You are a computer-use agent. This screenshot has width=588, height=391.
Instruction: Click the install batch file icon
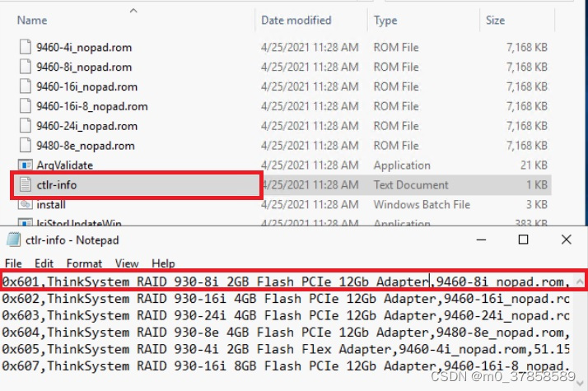coord(26,204)
